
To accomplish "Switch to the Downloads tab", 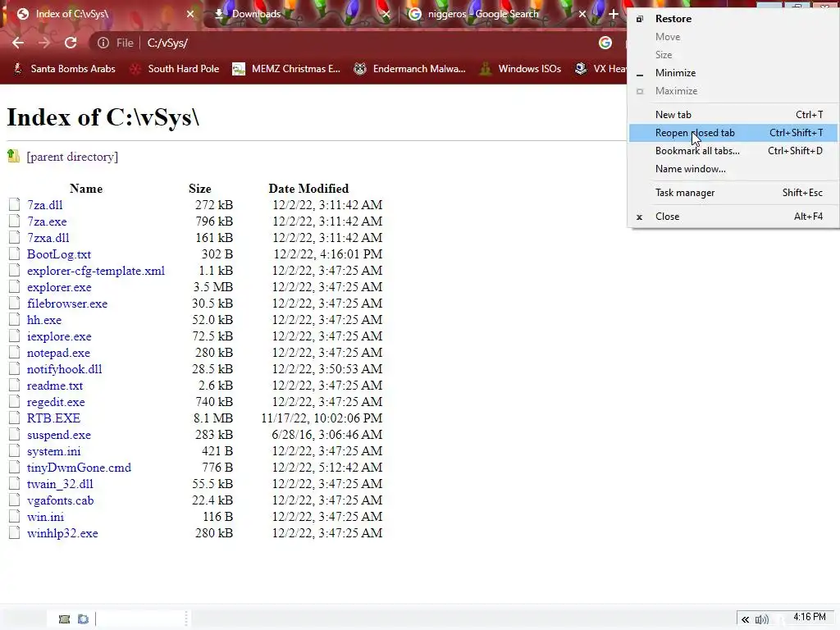I will (300, 14).
